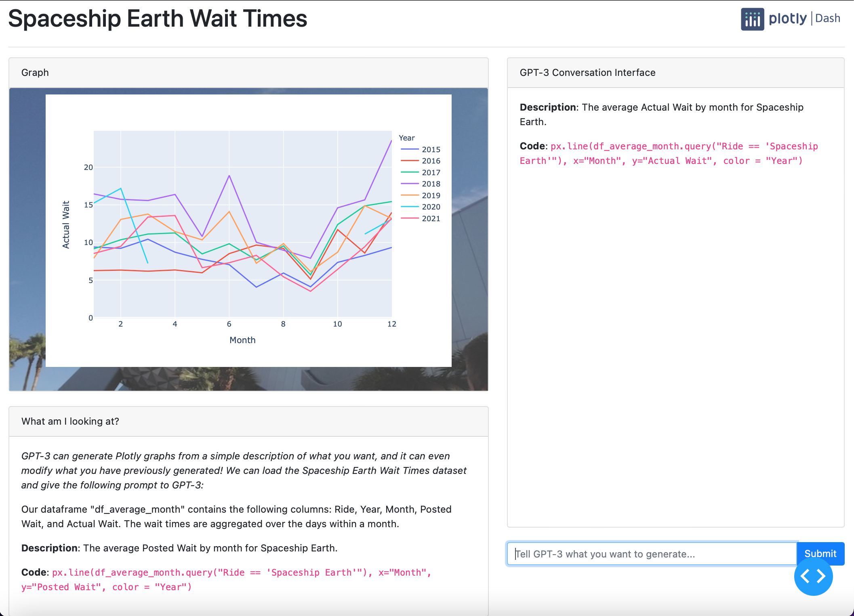Click the plotly text in the logo
Image resolution: width=854 pixels, height=616 pixels.
[x=787, y=19]
